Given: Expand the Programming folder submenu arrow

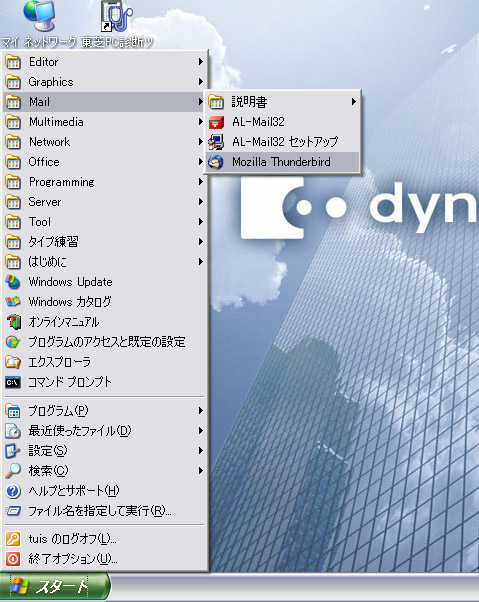Looking at the screenshot, I should (x=200, y=182).
